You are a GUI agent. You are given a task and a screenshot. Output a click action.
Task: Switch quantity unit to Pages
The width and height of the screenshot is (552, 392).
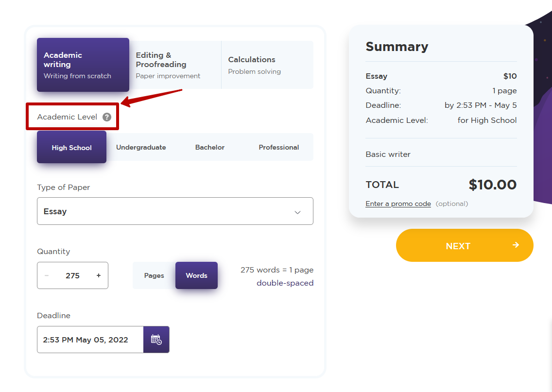[154, 275]
